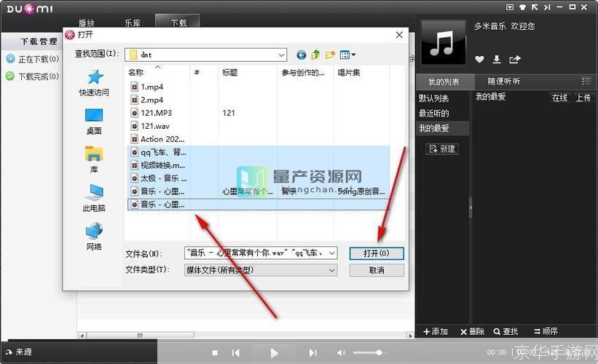Close the 打开 dialog with the X
The height and width of the screenshot is (364, 598).
point(399,35)
